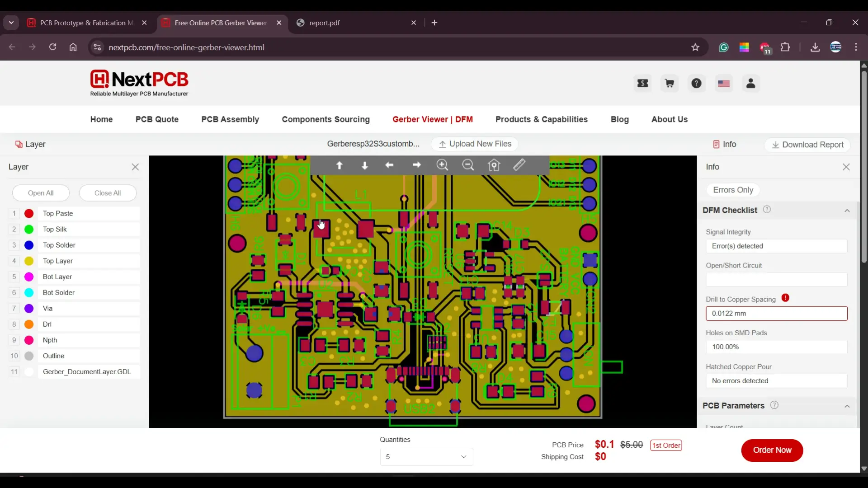Open the Quantities dropdown
The width and height of the screenshot is (868, 488).
click(425, 456)
